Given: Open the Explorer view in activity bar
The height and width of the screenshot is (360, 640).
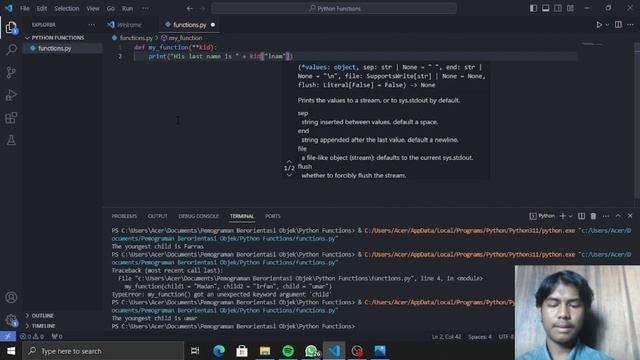Looking at the screenshot, I should (x=11, y=28).
